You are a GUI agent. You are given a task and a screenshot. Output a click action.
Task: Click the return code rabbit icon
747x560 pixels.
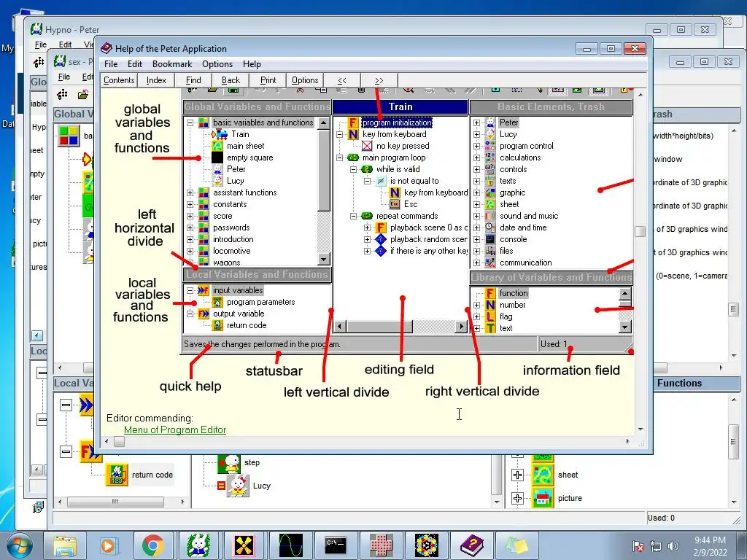point(117,475)
